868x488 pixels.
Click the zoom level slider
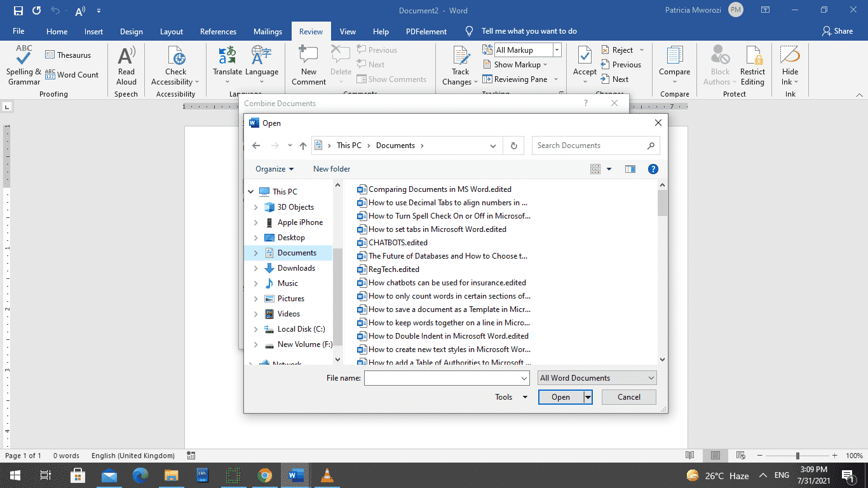(797, 456)
